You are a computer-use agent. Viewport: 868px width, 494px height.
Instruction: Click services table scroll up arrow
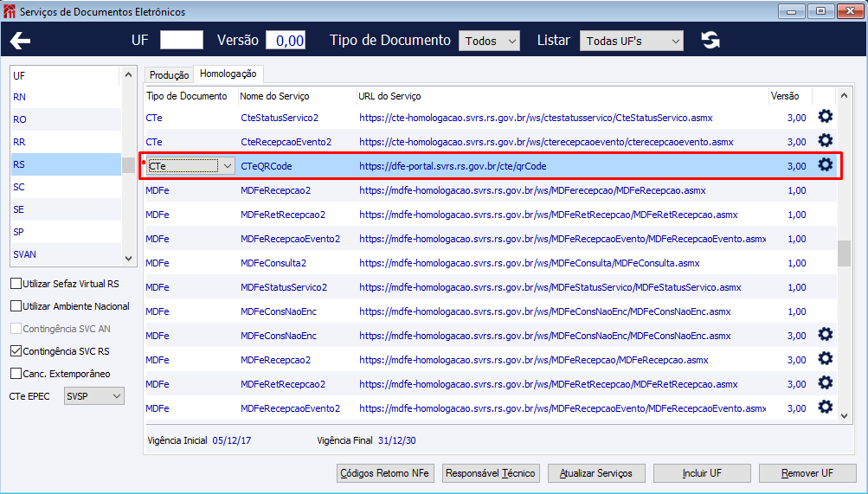[844, 95]
